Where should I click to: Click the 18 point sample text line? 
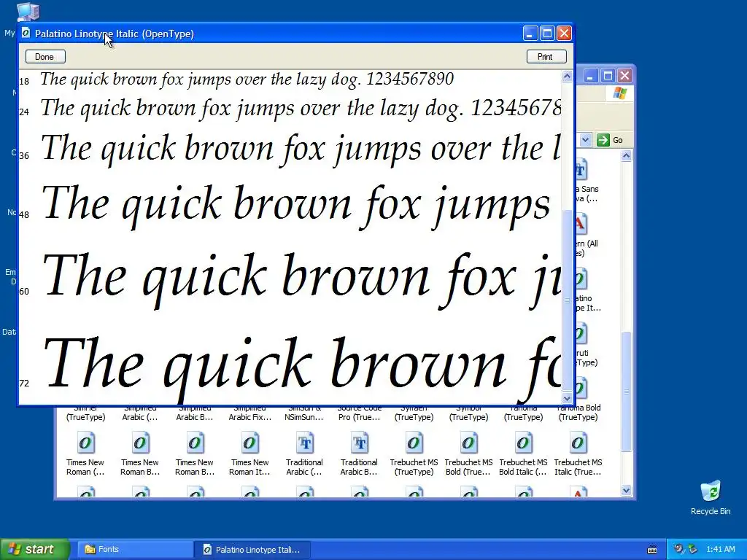[247, 79]
